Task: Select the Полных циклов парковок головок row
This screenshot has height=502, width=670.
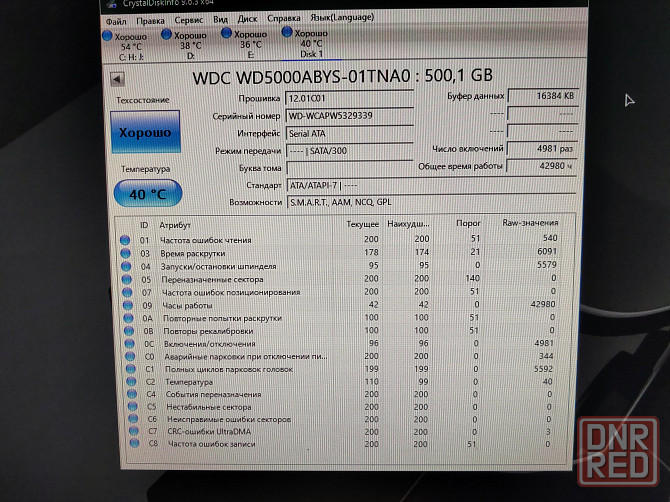Action: pos(341,369)
